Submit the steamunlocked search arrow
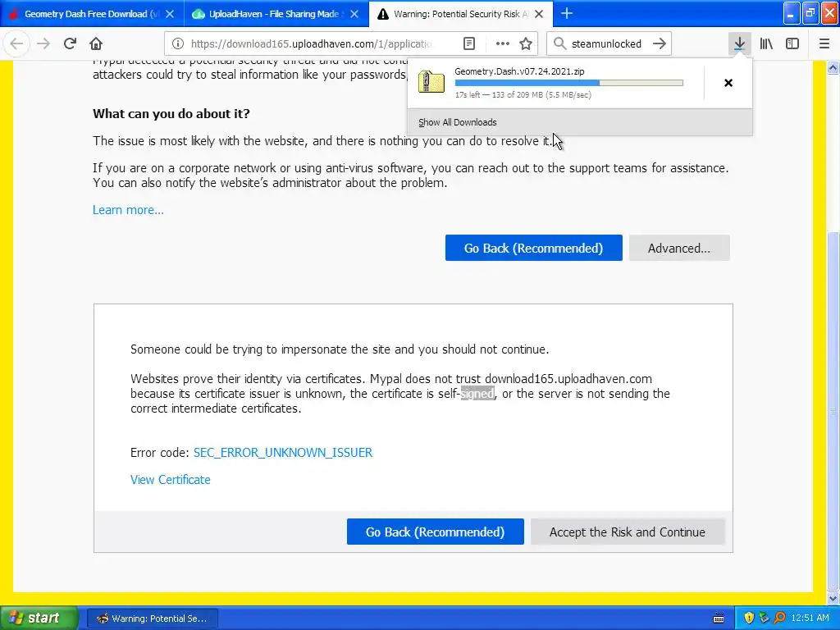This screenshot has height=630, width=840. [x=660, y=44]
